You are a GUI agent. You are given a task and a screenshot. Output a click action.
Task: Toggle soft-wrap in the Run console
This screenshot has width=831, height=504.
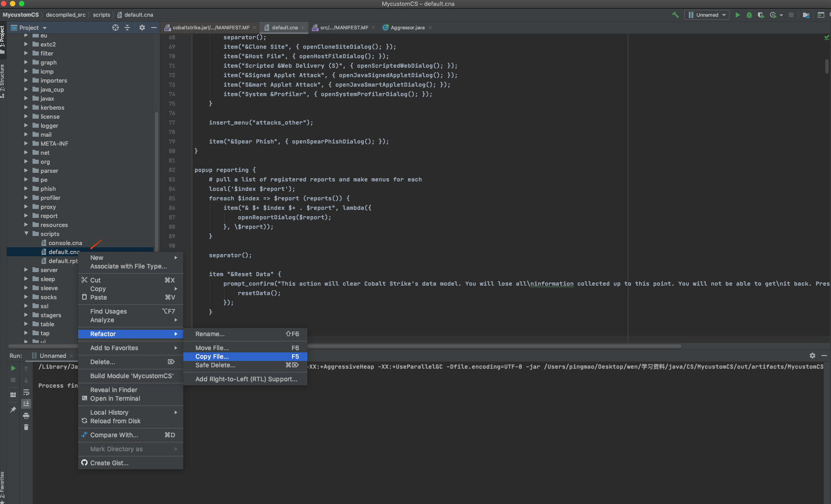pyautogui.click(x=26, y=392)
